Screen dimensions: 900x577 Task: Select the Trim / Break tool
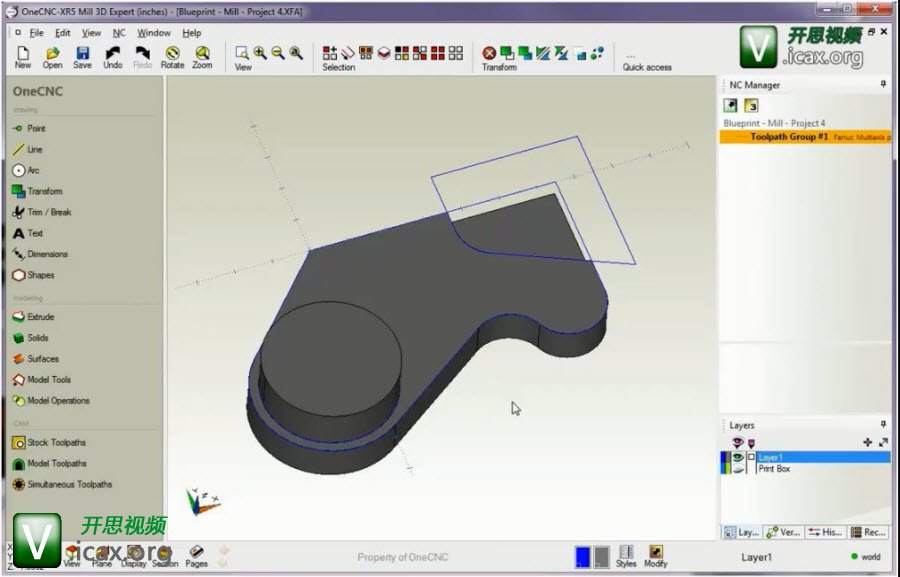tap(19, 212)
